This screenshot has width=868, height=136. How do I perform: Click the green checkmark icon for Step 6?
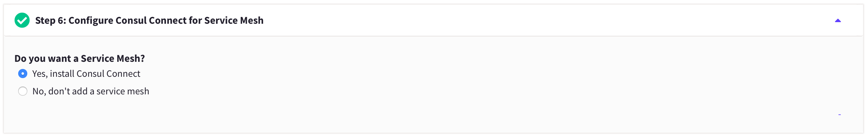tap(22, 20)
